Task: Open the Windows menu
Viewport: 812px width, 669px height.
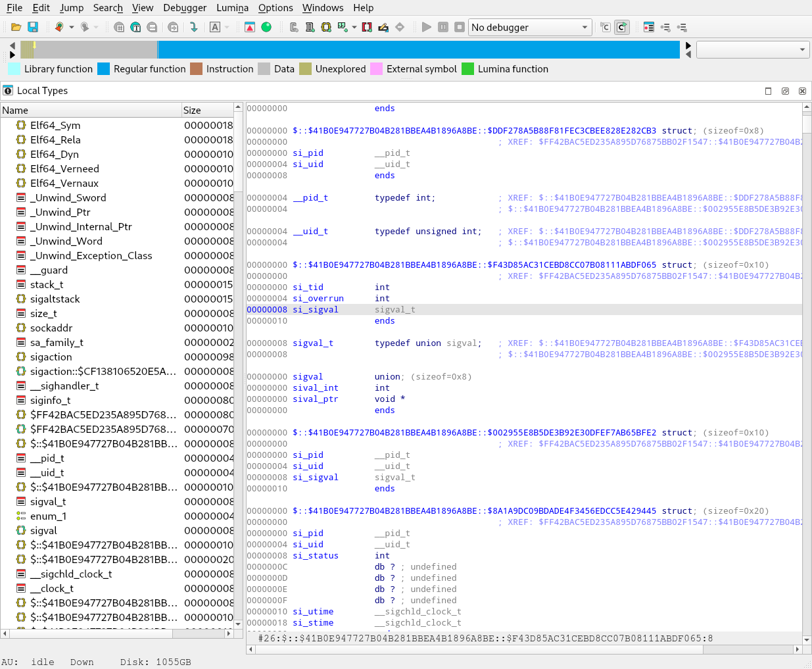Action: pyautogui.click(x=323, y=8)
